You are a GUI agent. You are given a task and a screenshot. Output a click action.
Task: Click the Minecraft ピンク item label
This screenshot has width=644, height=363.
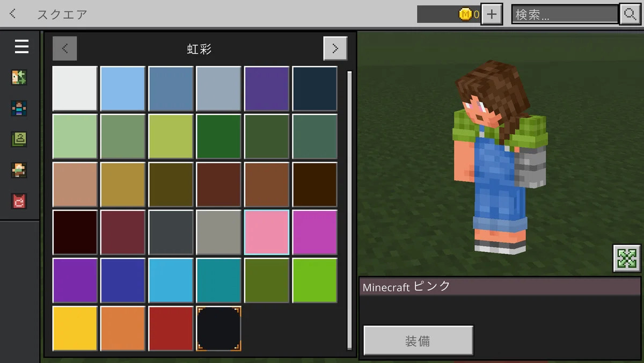pyautogui.click(x=406, y=287)
